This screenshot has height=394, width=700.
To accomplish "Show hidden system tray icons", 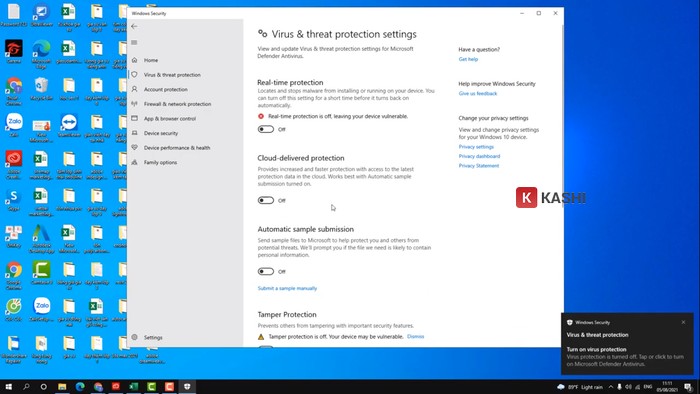I will tap(611, 387).
